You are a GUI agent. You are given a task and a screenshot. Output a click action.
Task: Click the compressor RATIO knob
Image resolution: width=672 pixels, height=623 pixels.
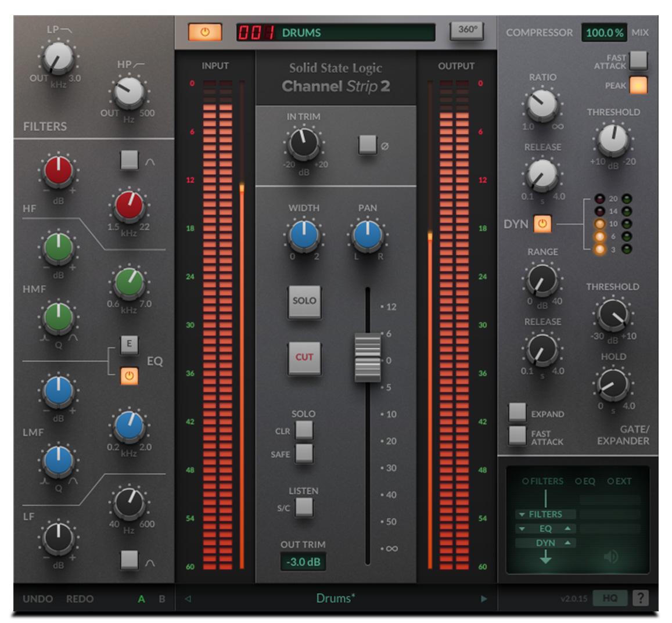[x=542, y=105]
